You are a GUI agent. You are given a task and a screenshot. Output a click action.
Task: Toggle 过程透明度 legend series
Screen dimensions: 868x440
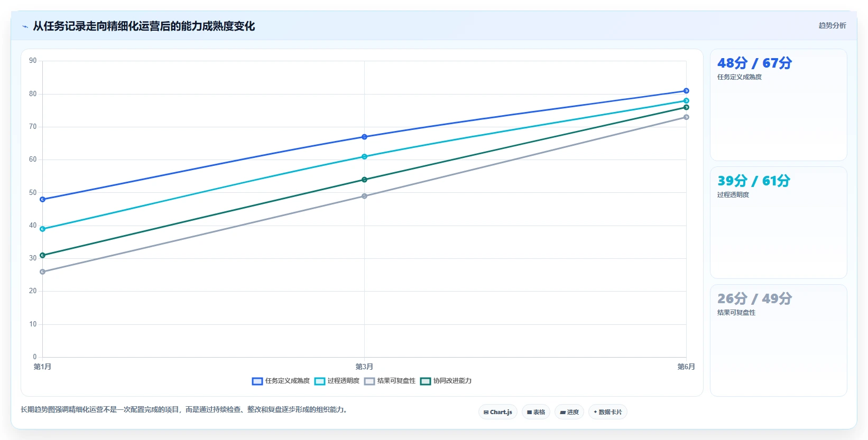point(337,381)
